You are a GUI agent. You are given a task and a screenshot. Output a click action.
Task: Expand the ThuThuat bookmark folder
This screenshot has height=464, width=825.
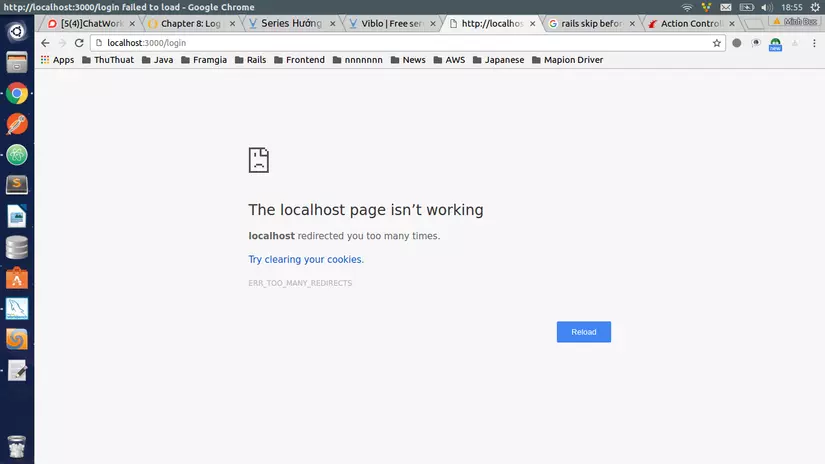[x=108, y=60]
